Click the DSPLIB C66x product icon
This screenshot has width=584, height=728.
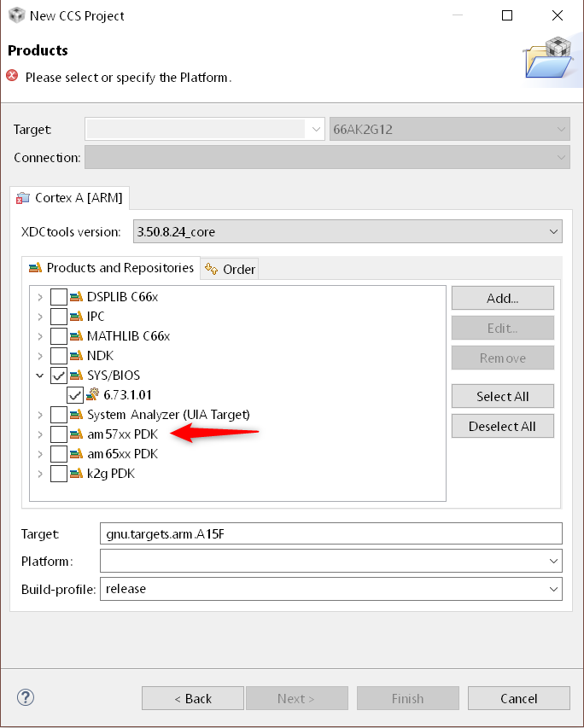[76, 297]
